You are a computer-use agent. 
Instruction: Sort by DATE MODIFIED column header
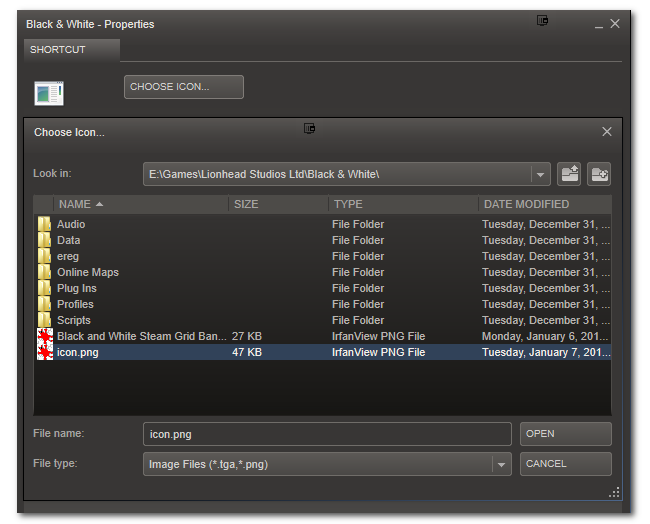tap(545, 204)
